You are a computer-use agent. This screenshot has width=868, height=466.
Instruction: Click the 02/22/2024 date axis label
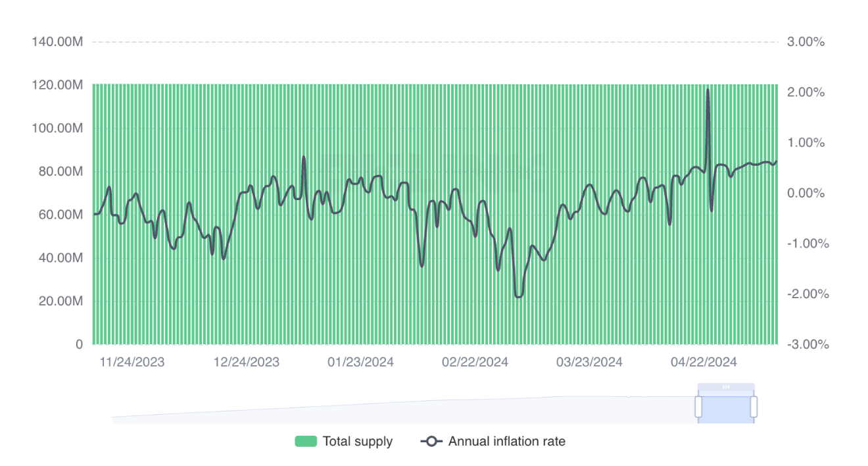(x=475, y=363)
